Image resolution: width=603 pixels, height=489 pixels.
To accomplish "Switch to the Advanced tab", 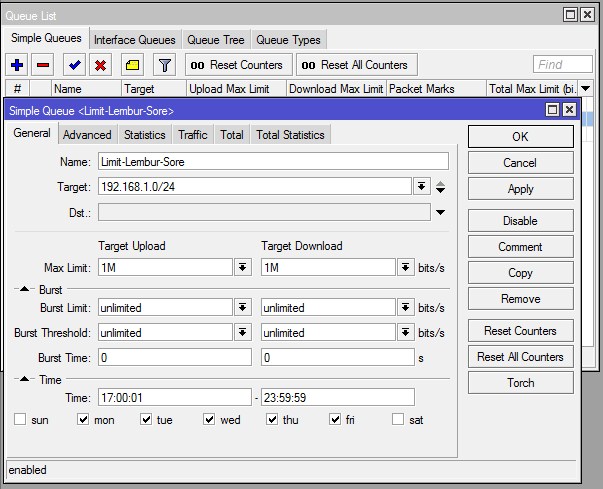I will click(x=87, y=135).
